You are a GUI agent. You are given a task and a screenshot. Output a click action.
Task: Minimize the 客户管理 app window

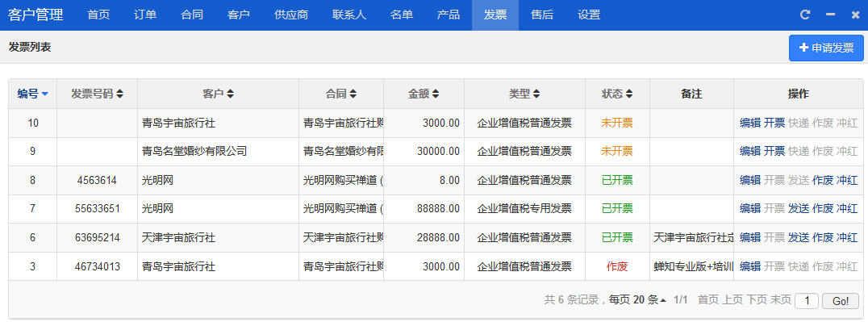coord(830,15)
